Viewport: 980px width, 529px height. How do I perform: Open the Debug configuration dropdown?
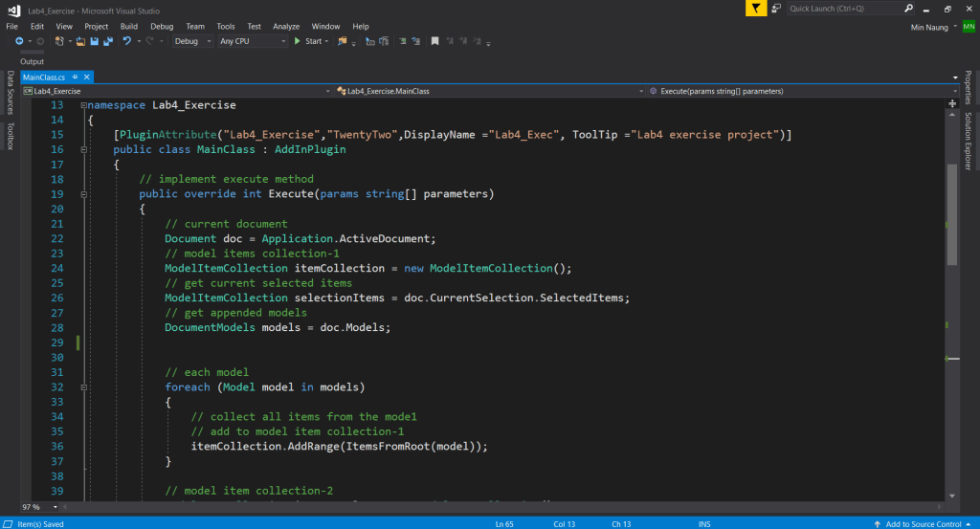(x=191, y=41)
